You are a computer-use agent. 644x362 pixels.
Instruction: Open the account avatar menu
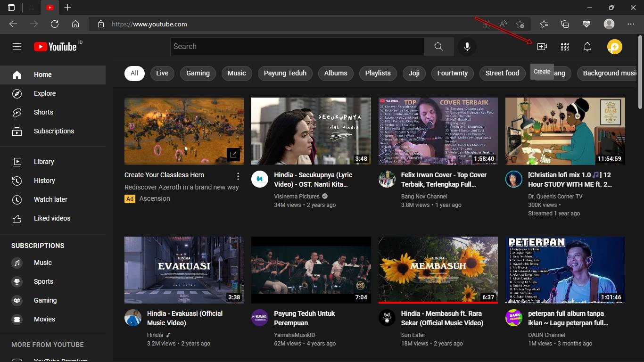(614, 46)
